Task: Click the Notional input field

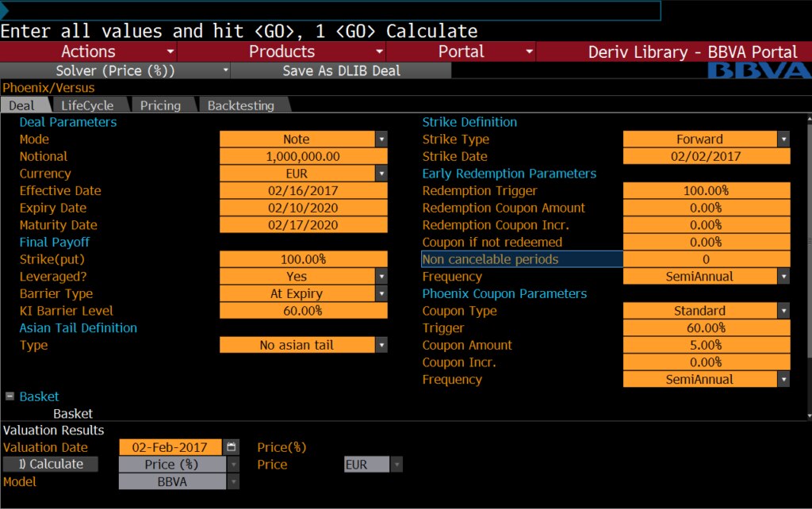Action: tap(304, 156)
